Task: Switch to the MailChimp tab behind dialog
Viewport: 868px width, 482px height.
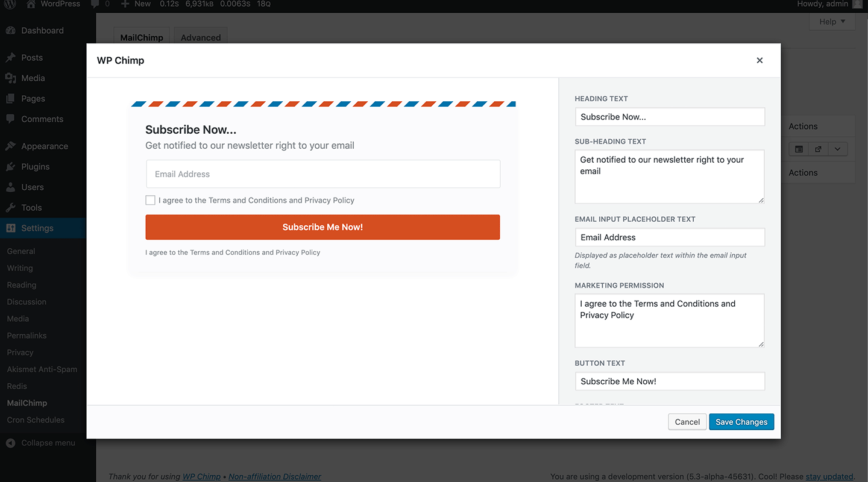Action: [142, 37]
